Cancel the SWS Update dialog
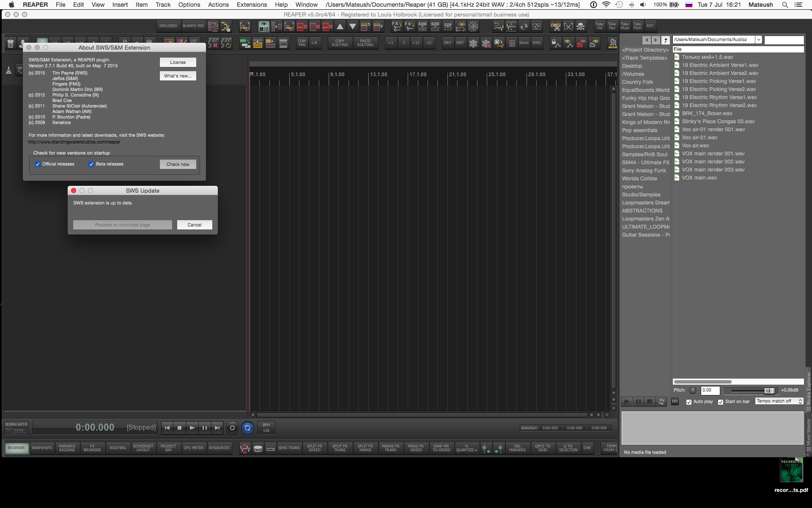 (195, 225)
